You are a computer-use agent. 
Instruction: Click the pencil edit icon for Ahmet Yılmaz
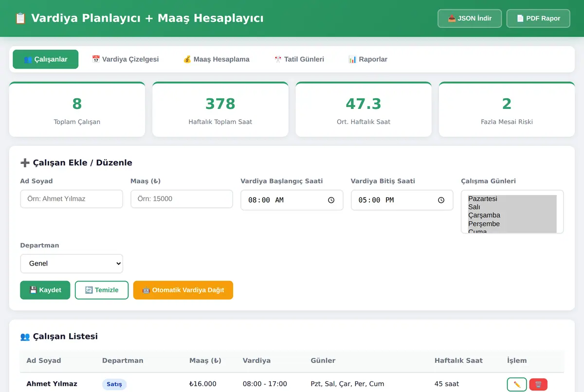pos(517,384)
